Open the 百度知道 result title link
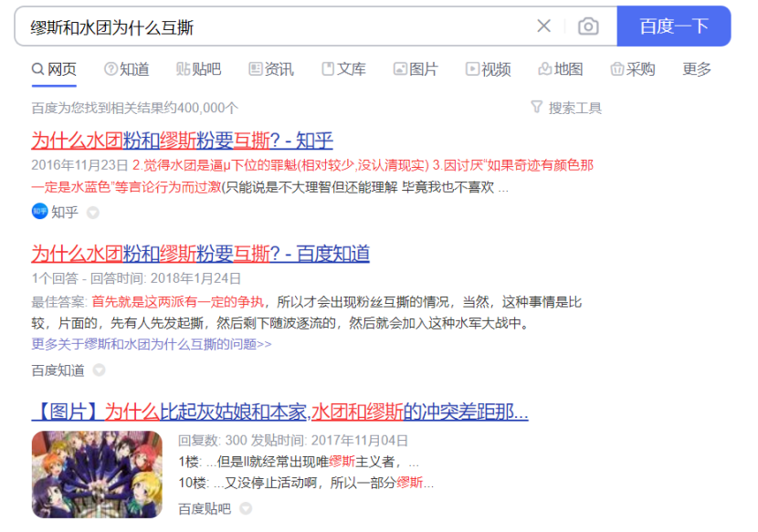This screenshot has height=532, width=758. [x=201, y=254]
